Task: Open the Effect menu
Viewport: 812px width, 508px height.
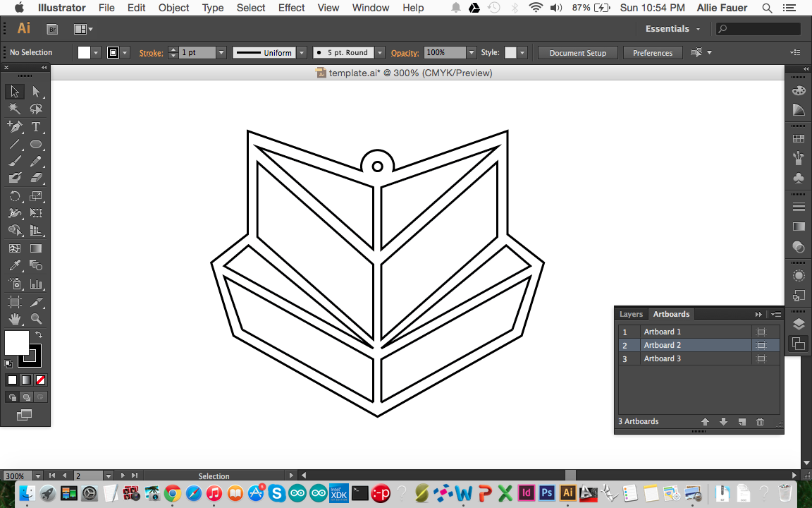Action: point(291,8)
